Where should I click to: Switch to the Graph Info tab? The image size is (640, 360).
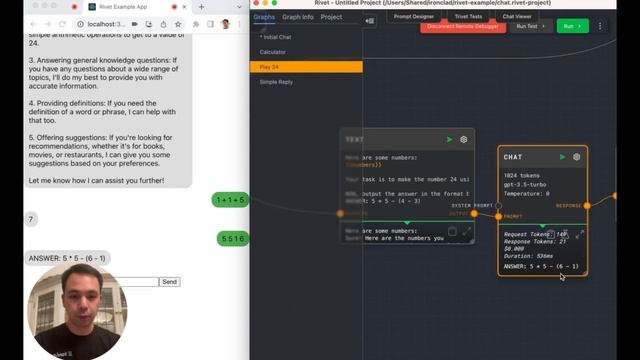click(298, 17)
